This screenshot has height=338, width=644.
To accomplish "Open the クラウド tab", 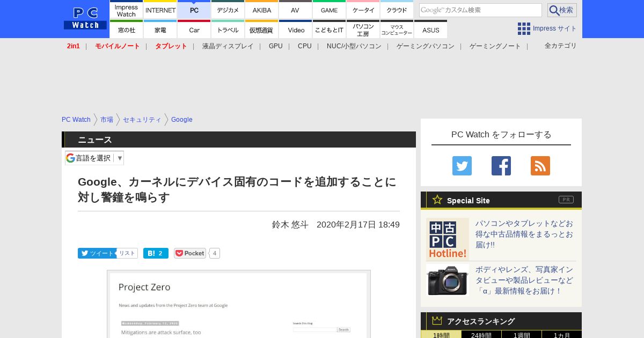I will pos(397,10).
